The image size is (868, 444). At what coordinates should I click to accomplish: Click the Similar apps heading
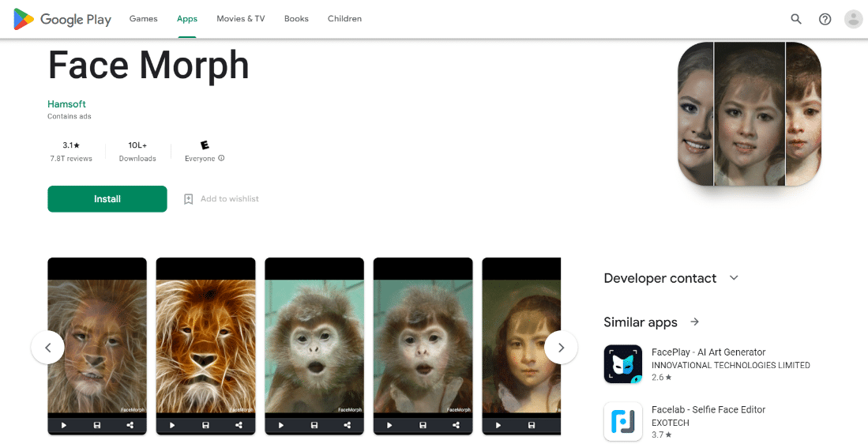pyautogui.click(x=641, y=322)
